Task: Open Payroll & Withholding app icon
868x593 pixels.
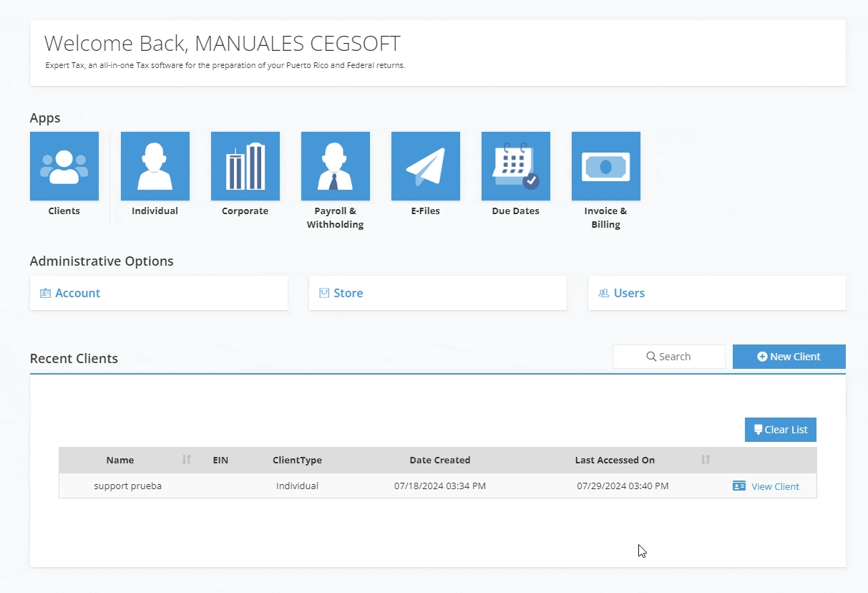Action: click(x=335, y=166)
